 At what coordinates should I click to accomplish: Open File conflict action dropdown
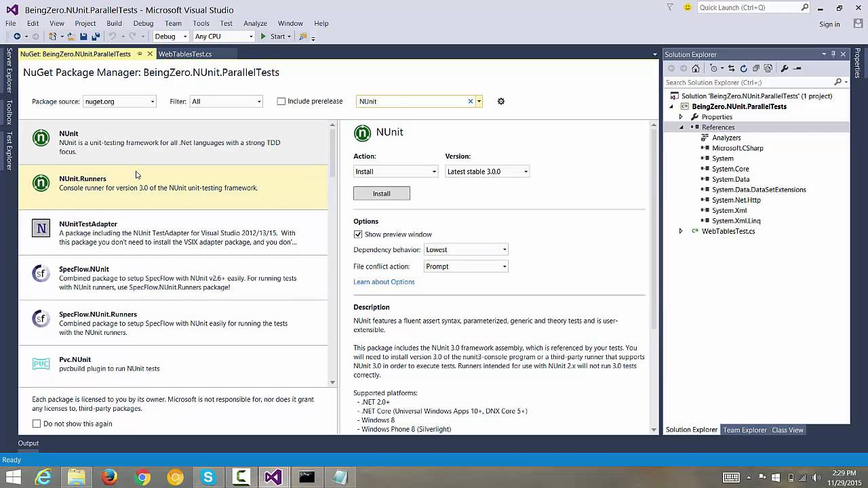[x=466, y=266]
